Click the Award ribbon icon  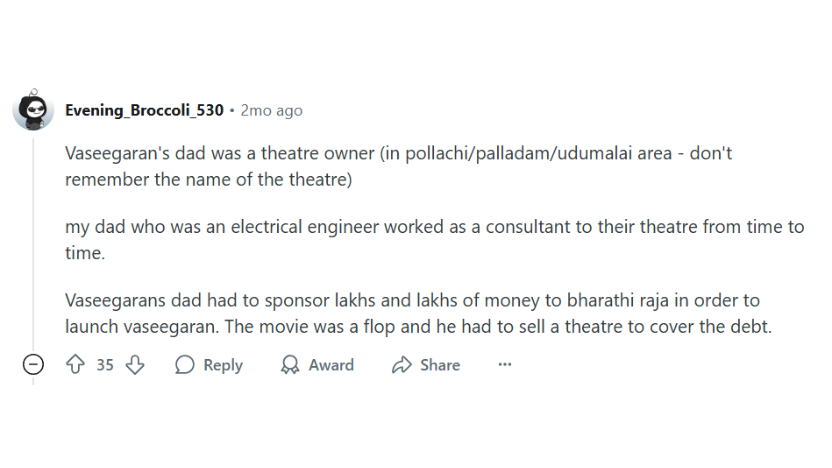click(x=290, y=365)
